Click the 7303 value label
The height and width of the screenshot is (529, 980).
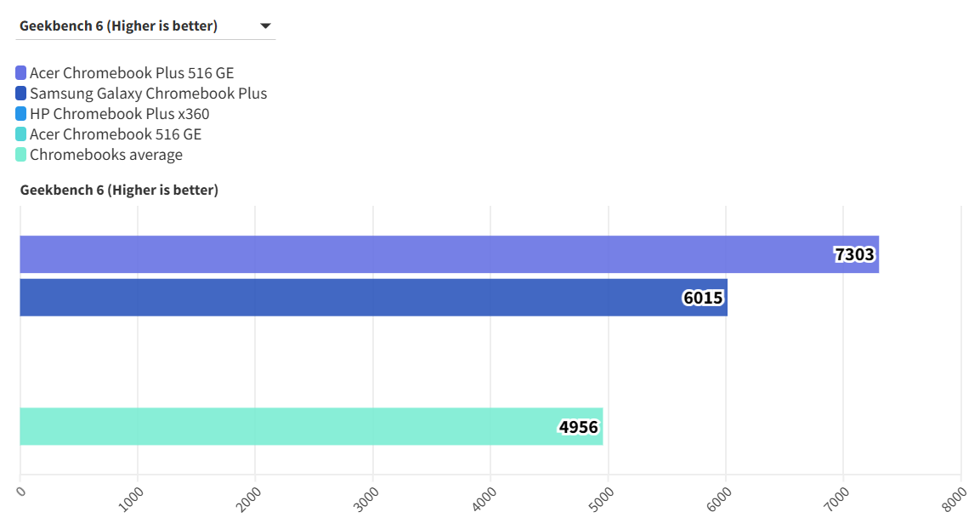(x=854, y=254)
